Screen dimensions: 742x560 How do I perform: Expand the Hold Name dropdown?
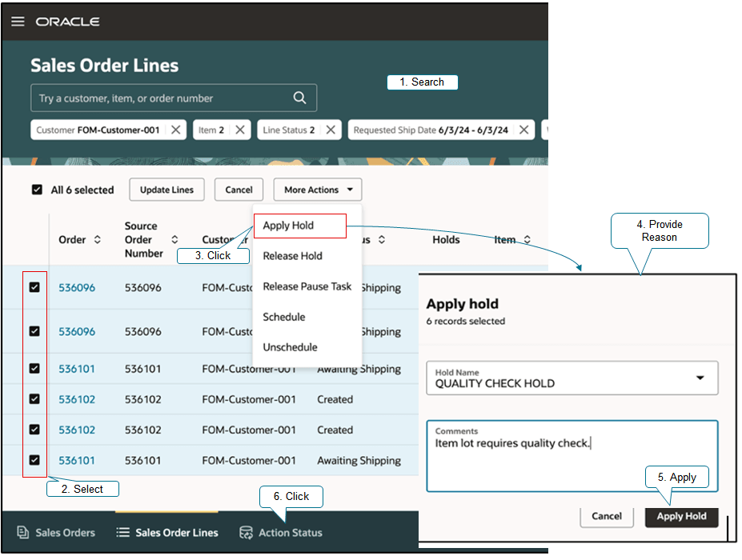tap(700, 378)
